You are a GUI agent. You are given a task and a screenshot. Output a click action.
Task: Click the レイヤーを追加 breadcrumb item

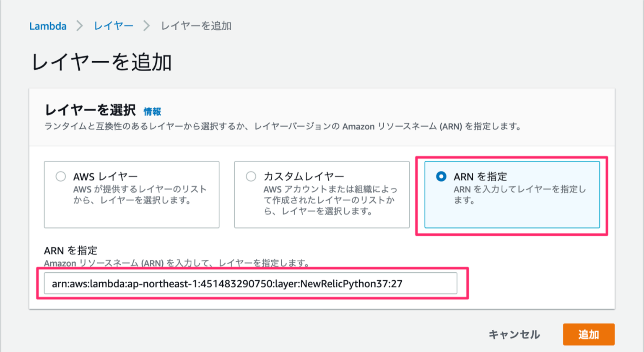pos(195,26)
